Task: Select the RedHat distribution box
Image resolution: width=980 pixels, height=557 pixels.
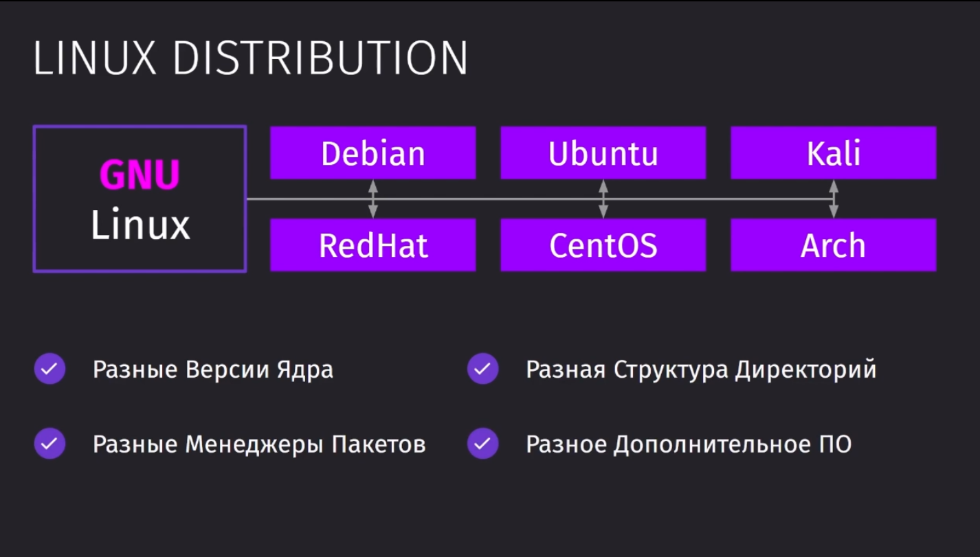Action: click(x=372, y=245)
